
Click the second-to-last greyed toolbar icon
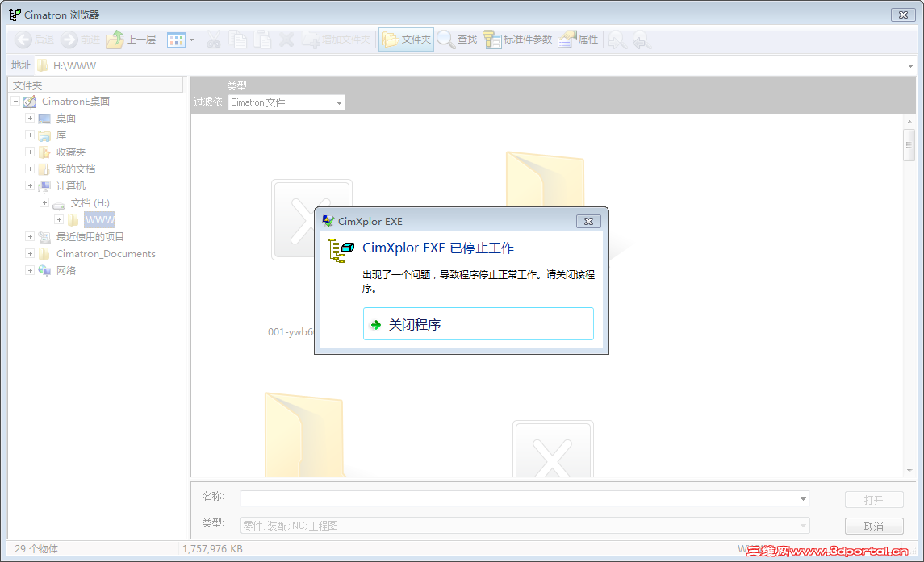pos(617,40)
